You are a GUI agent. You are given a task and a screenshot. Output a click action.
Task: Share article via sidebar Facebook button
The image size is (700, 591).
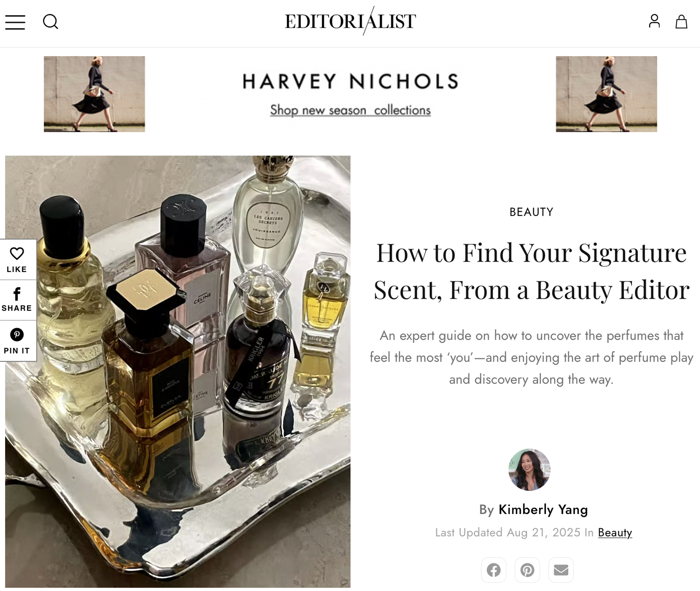[17, 300]
